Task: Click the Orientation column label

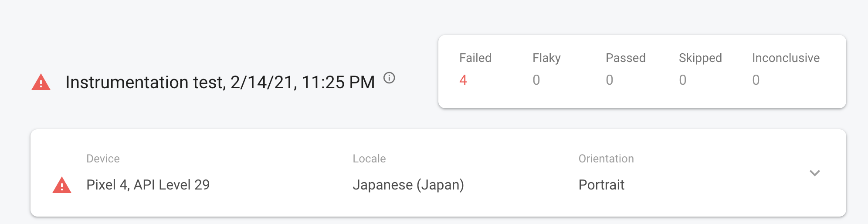Action: [x=606, y=159]
